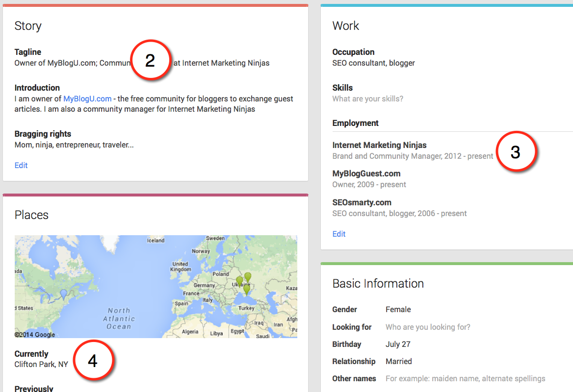
Task: Select the Internet Marketing Ninjas employment entry
Action: point(379,145)
